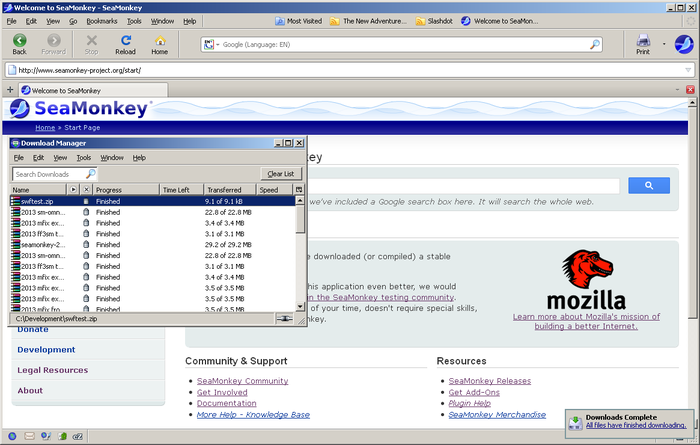Click the file icon of swftest.zip row
The width and height of the screenshot is (700, 445).
(x=15, y=201)
